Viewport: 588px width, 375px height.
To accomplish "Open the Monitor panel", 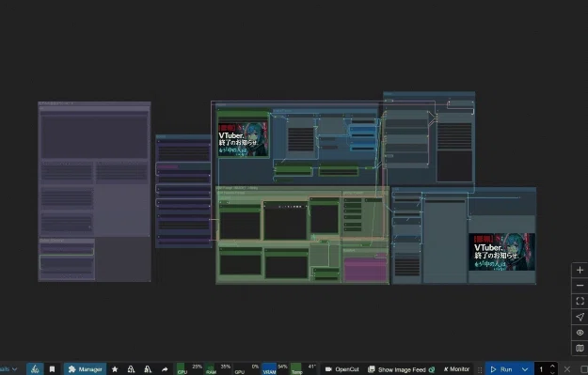I will tap(456, 369).
